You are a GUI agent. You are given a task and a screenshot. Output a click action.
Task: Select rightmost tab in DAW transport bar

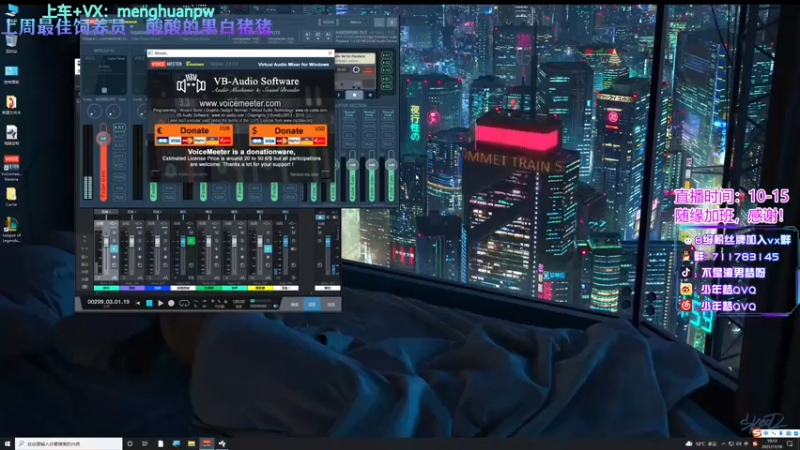coord(331,305)
